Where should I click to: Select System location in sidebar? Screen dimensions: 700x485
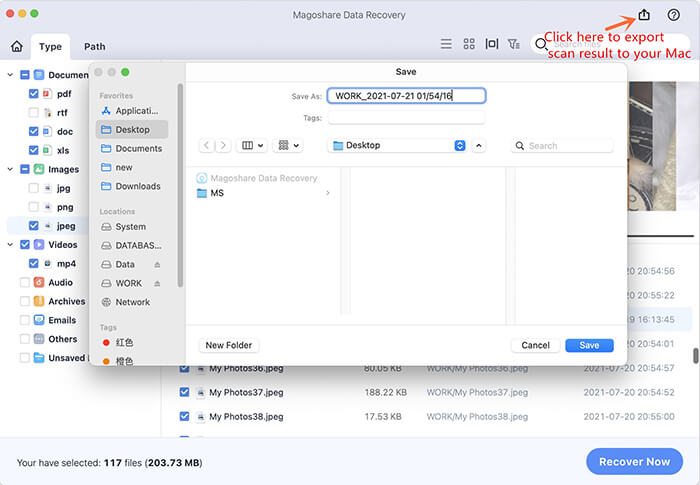click(x=132, y=227)
